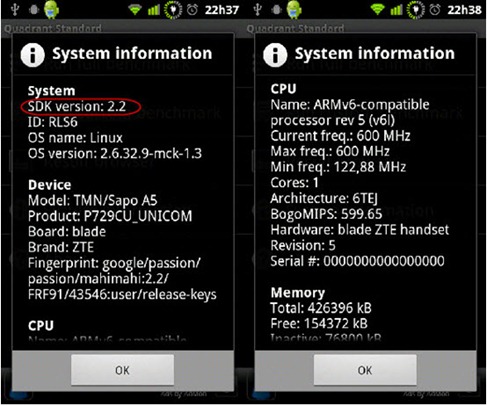Tap the Wi-Fi icon on the 22h37 status bar
Screen dimensions: 487x406
tap(135, 10)
